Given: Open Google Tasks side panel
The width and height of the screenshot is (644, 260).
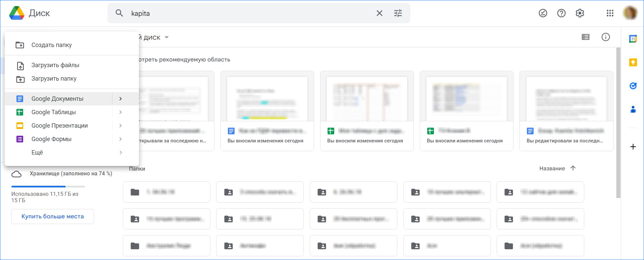Looking at the screenshot, I should [633, 86].
